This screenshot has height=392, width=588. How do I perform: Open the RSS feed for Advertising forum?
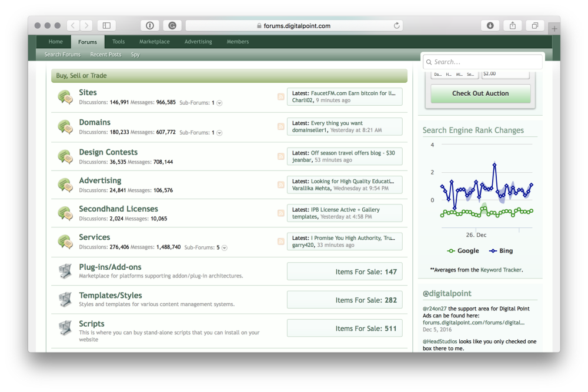(x=281, y=185)
